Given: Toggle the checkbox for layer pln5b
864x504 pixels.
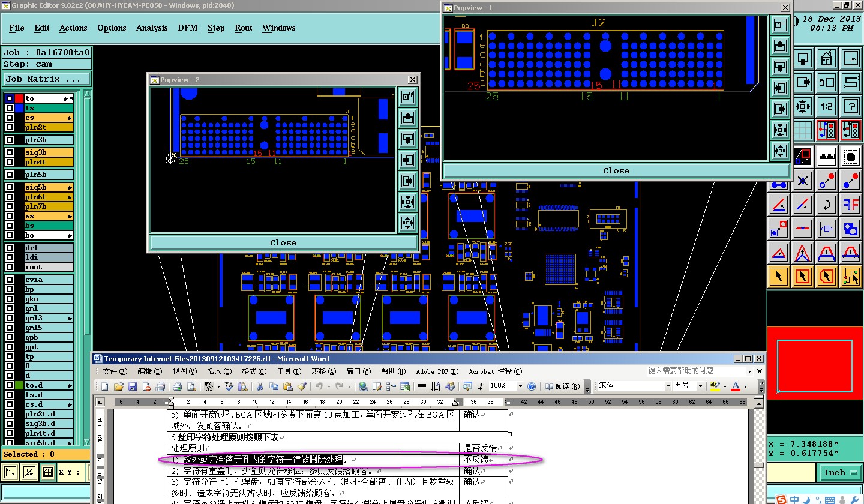Looking at the screenshot, I should (x=10, y=175).
